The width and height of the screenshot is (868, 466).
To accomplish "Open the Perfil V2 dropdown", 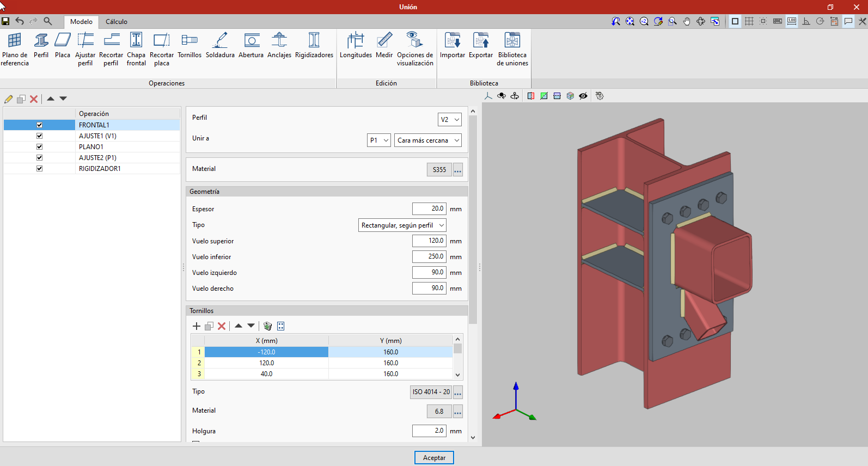I will tap(450, 120).
